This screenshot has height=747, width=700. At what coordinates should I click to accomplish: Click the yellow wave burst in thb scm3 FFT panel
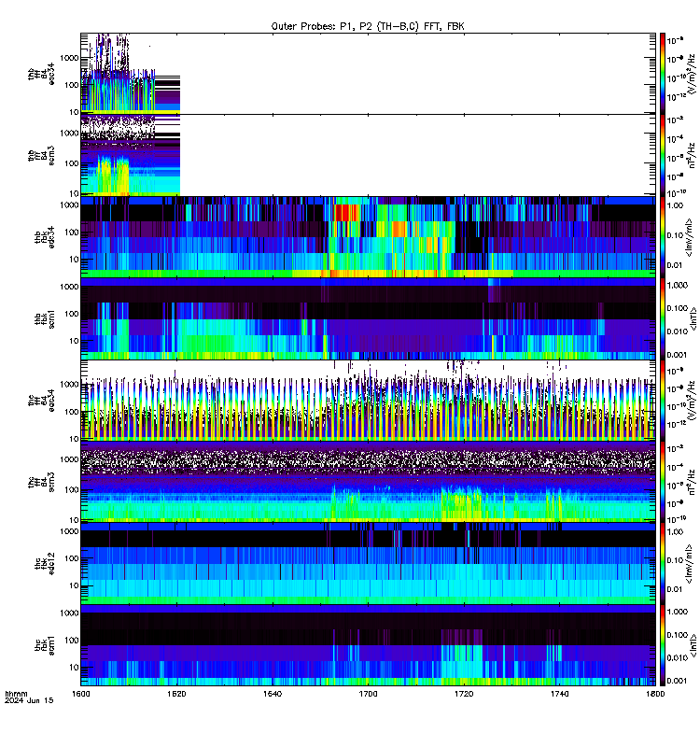(x=113, y=176)
